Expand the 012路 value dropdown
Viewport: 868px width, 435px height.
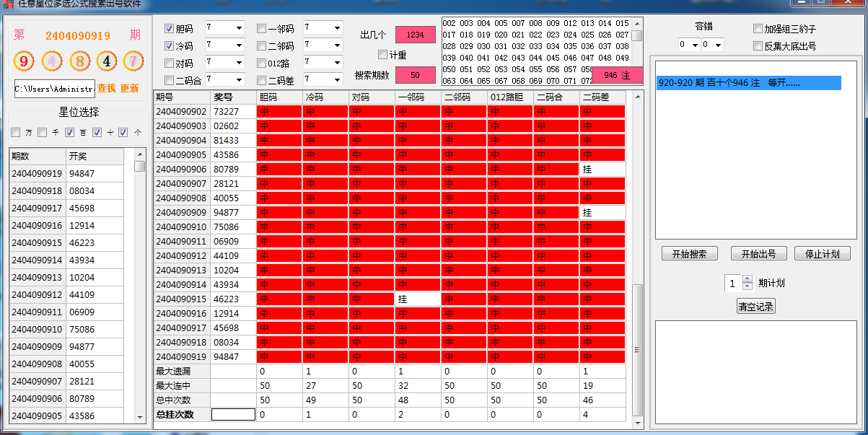337,63
